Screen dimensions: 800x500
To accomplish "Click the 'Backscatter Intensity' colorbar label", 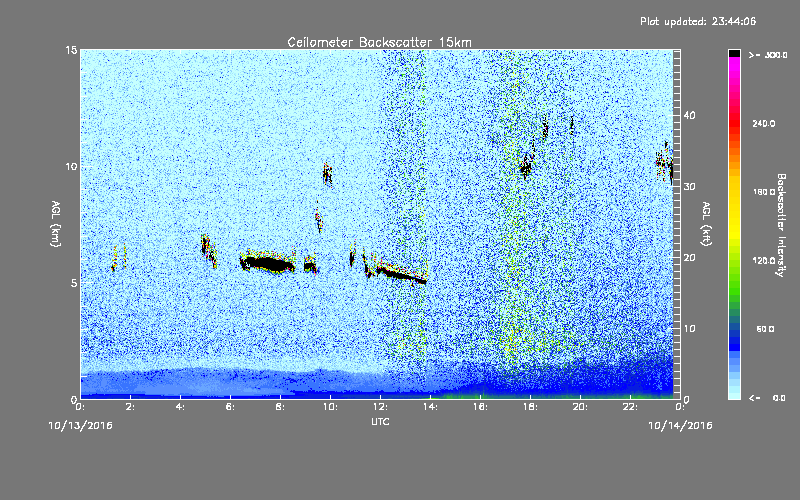I will (x=781, y=225).
